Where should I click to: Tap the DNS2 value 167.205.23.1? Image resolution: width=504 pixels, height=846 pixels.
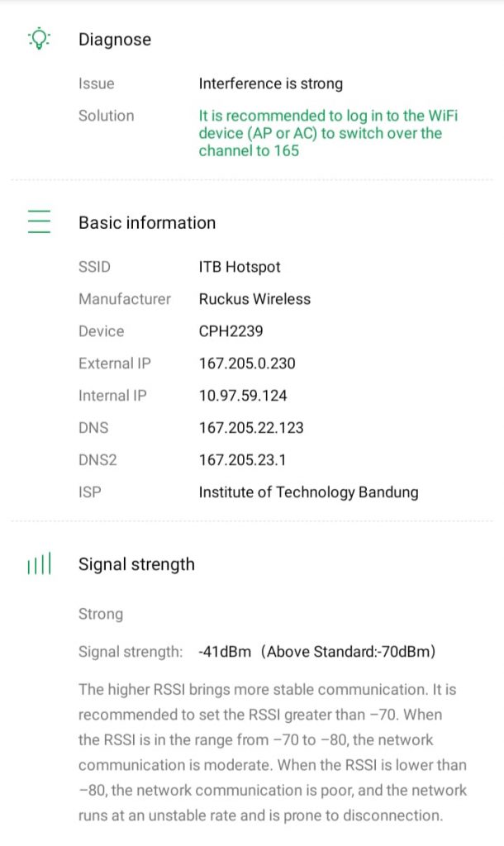[x=243, y=460]
